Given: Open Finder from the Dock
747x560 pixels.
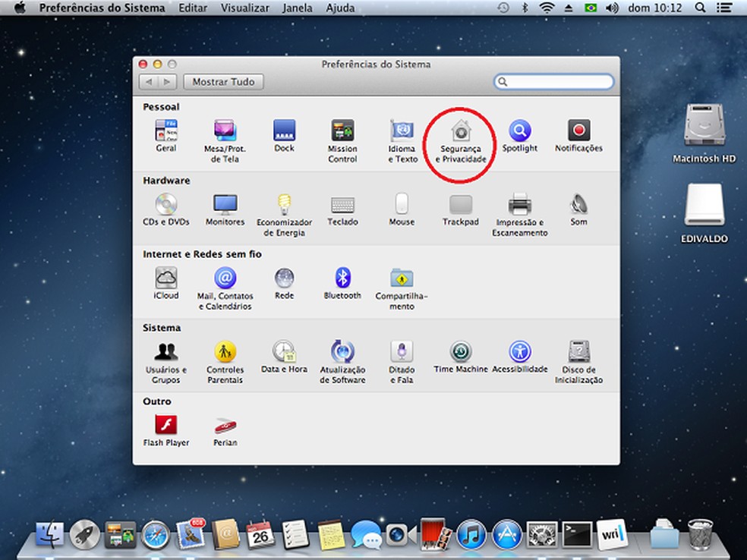Looking at the screenshot, I should click(50, 534).
